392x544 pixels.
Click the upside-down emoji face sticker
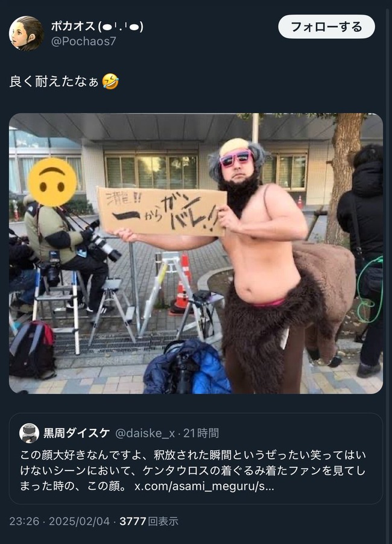point(52,182)
